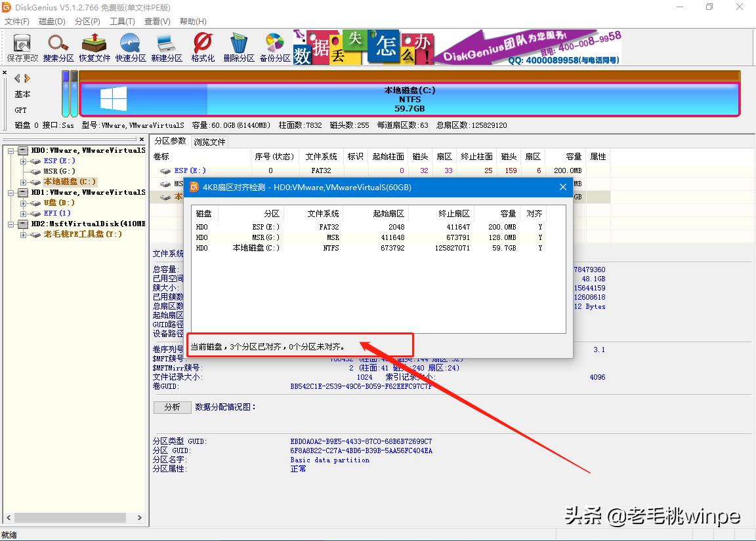The image size is (756, 541).
Task: Create a New Partition (新建分区)
Action: point(166,48)
